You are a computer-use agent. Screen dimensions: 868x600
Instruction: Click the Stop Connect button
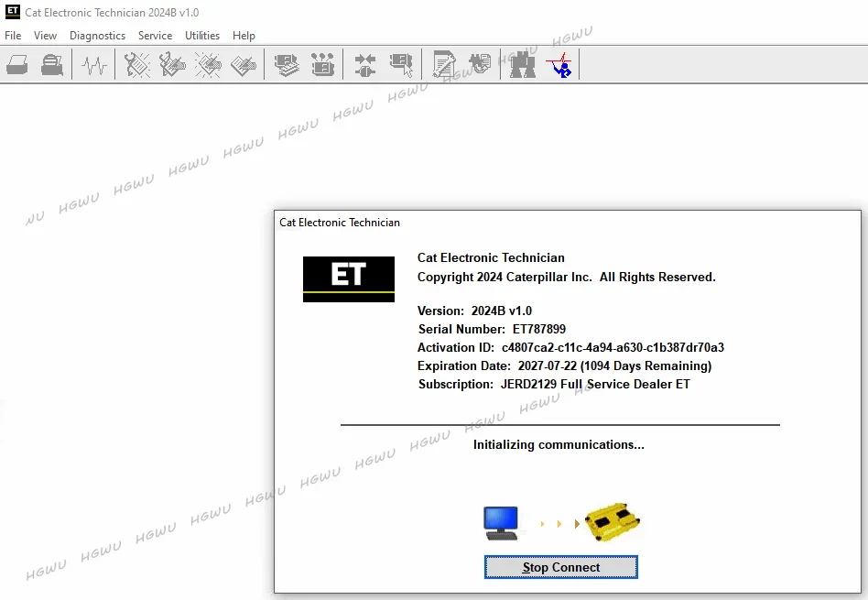560,567
